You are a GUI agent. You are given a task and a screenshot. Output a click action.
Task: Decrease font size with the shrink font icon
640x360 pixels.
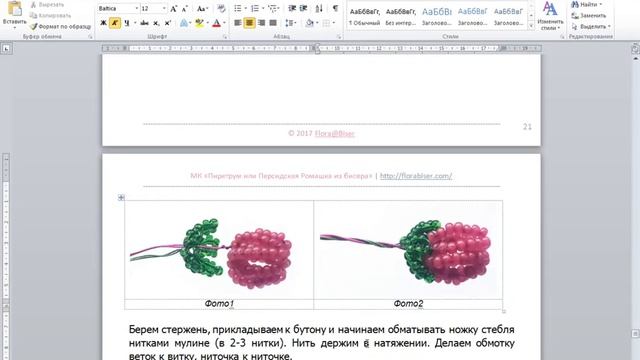point(184,9)
